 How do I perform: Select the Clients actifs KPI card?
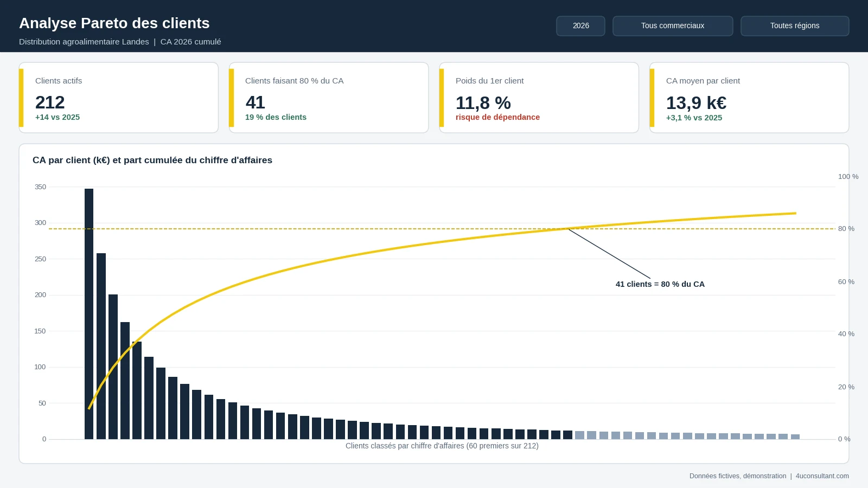[119, 98]
